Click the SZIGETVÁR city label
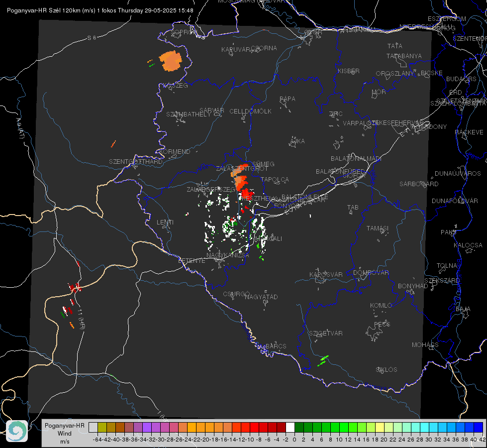487x448 pixels. click(x=326, y=334)
